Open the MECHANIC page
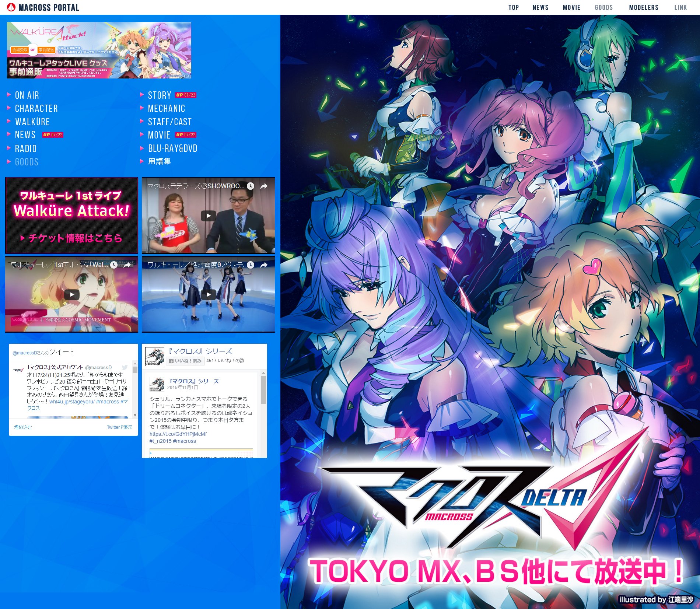This screenshot has width=700, height=609. [x=167, y=108]
